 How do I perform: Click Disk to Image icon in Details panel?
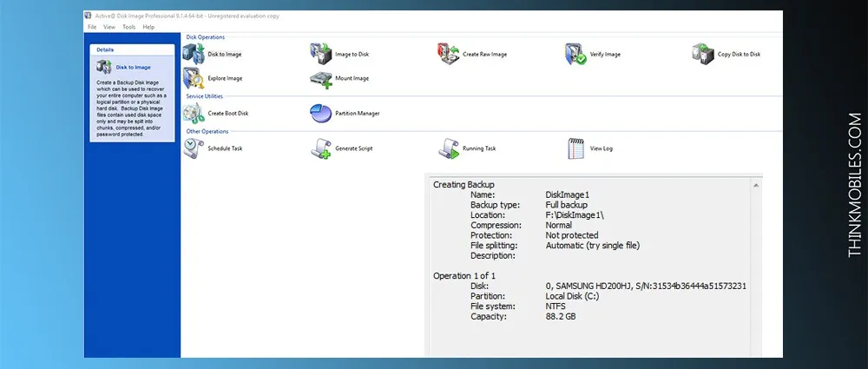point(103,67)
